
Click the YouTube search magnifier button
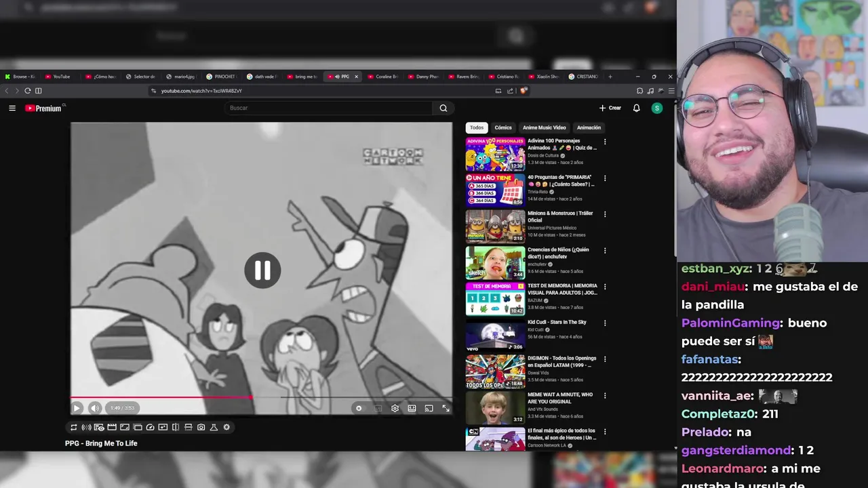click(443, 108)
